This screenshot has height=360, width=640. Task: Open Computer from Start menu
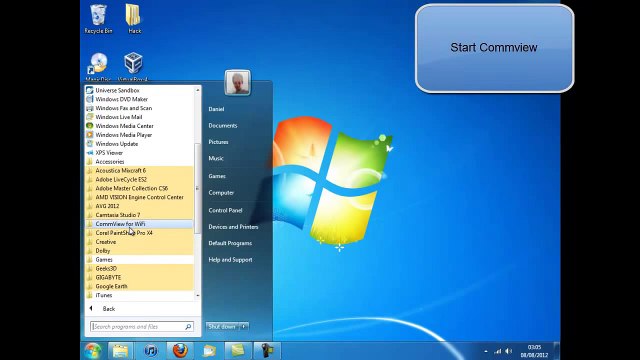click(x=221, y=193)
